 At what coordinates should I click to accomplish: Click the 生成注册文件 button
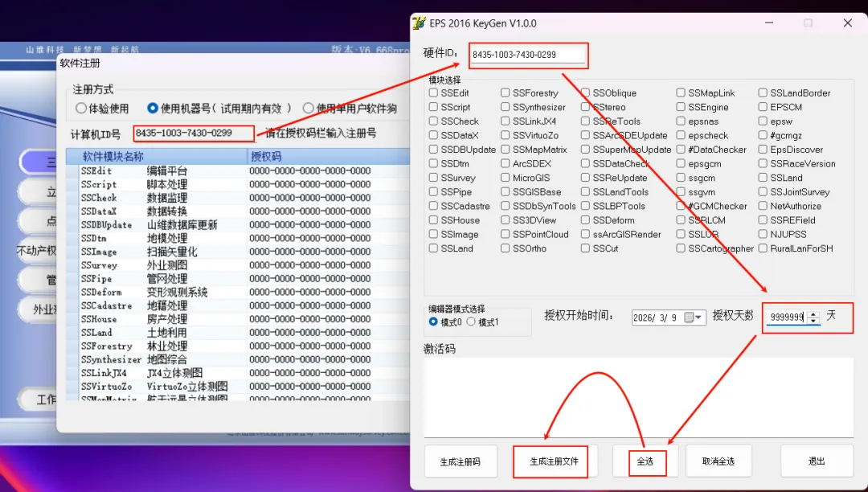(554, 461)
